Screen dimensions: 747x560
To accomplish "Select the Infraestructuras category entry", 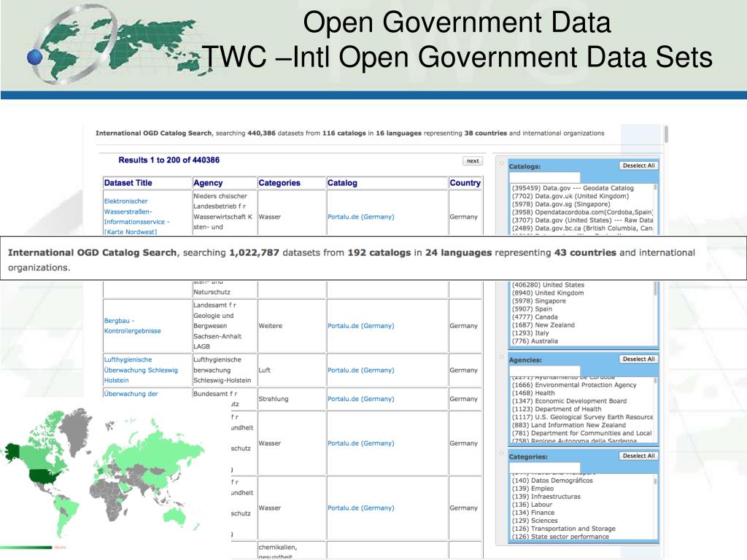I will click(x=546, y=497).
